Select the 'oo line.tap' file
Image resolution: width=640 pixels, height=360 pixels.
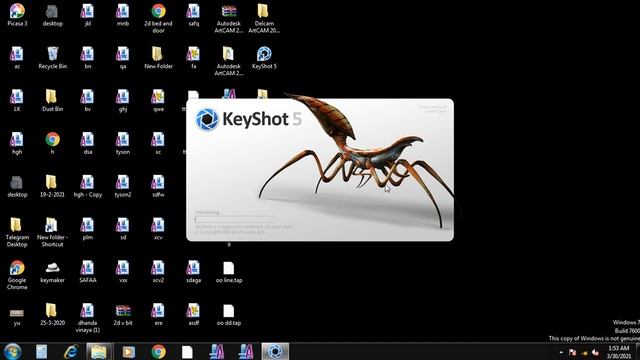(x=229, y=271)
